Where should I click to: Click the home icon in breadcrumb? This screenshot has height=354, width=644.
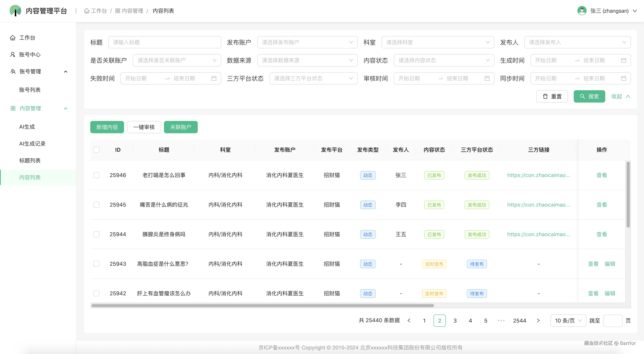pos(86,11)
